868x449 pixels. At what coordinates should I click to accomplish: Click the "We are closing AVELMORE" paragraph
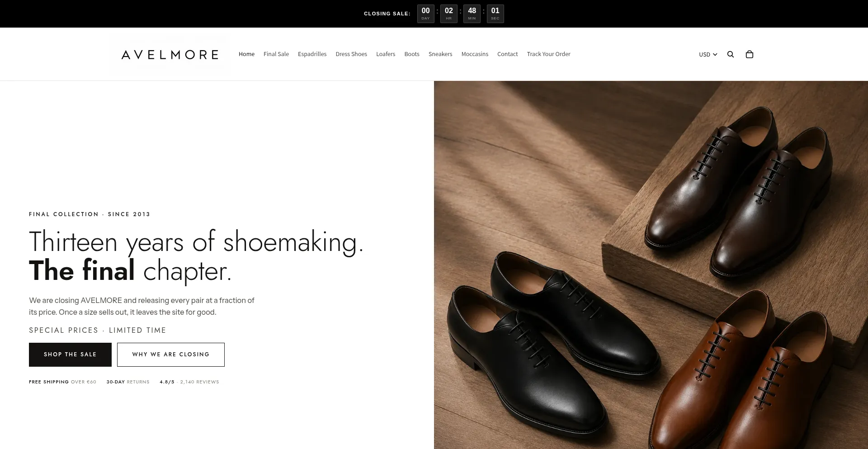pos(142,306)
